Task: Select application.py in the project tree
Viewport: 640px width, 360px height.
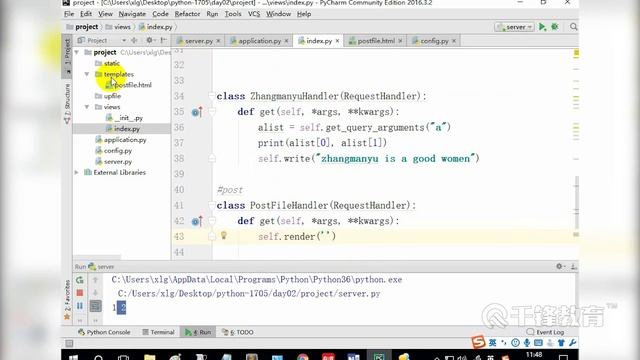Action: (121, 140)
